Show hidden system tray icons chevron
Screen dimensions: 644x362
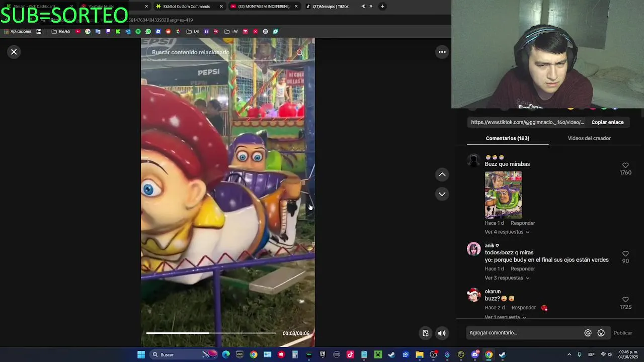pos(569,354)
